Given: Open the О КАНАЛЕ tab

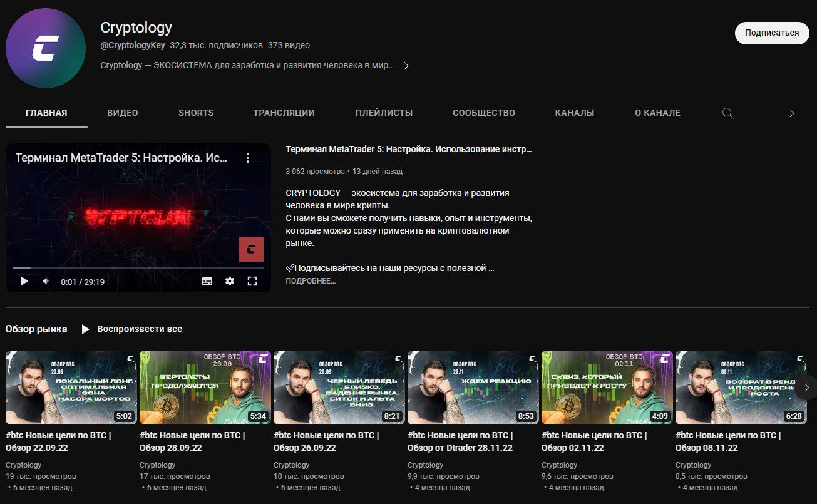Looking at the screenshot, I should [657, 113].
